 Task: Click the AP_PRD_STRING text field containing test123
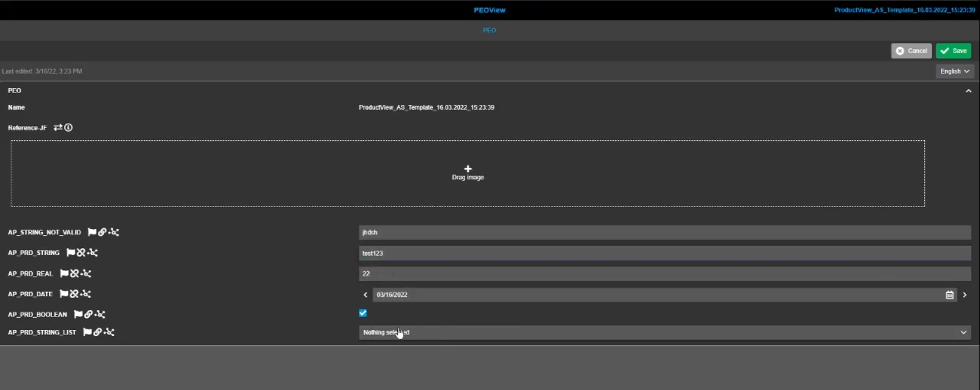[664, 253]
